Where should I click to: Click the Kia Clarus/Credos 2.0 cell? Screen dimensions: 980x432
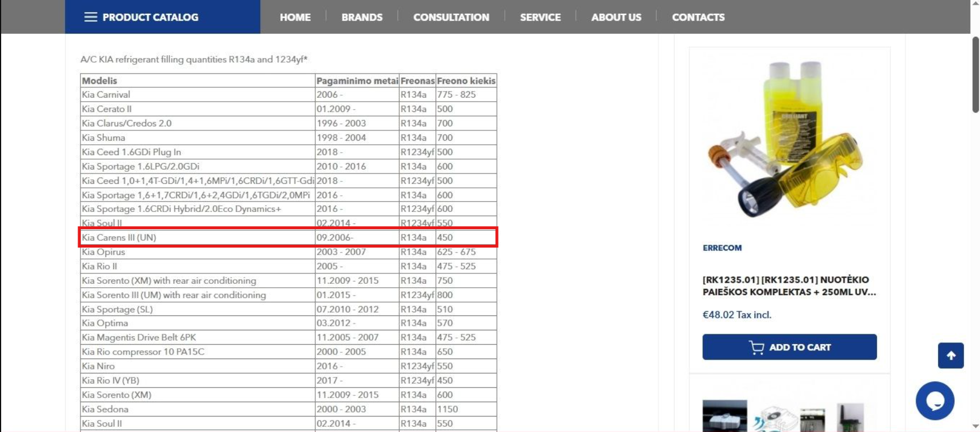198,124
